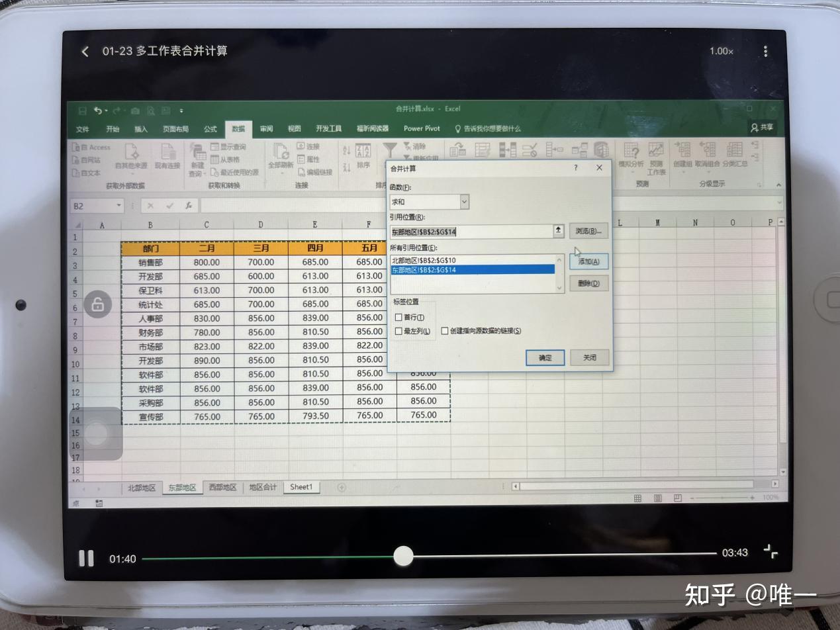
Task: Click the 分类汇总 (Subtotal) icon
Action: 735,156
